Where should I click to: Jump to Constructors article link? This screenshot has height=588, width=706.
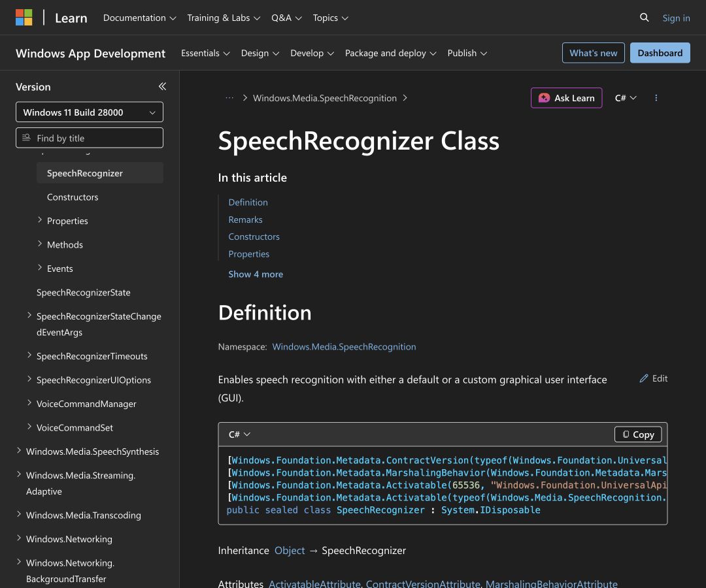tap(254, 237)
